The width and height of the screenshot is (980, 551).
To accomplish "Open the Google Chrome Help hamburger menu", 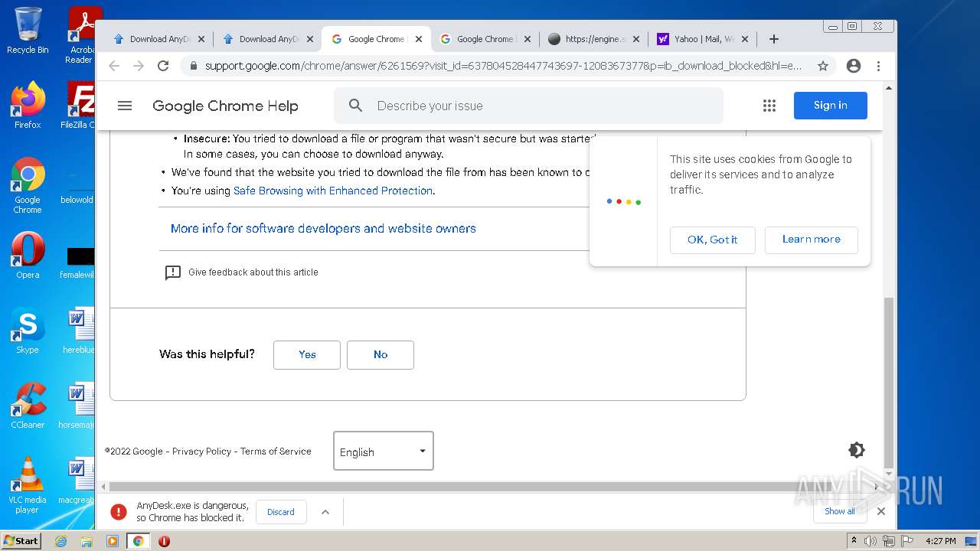I will click(x=125, y=106).
